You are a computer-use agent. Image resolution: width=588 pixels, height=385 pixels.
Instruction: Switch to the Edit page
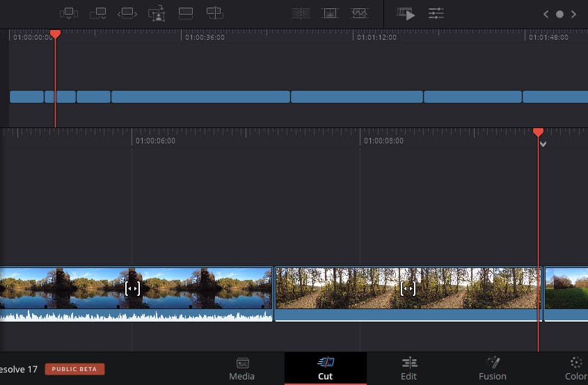click(x=408, y=369)
